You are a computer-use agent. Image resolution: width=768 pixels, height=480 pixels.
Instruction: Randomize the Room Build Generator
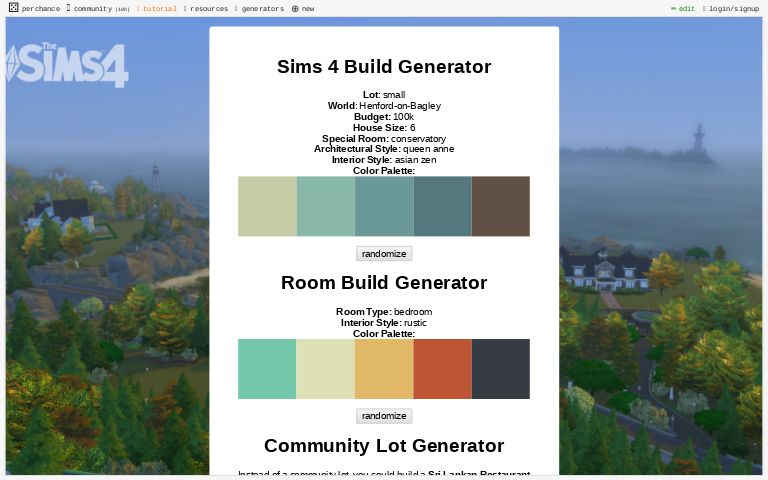[x=384, y=416]
